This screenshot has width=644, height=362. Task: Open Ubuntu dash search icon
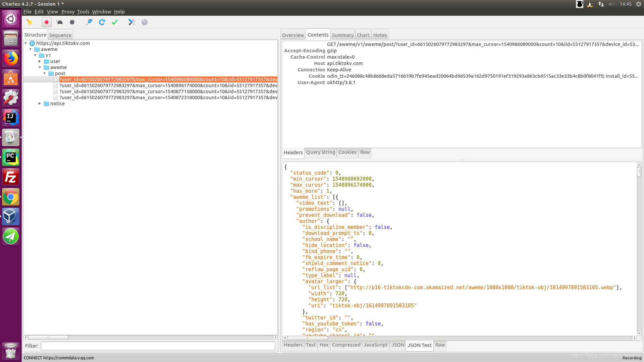pos(11,19)
